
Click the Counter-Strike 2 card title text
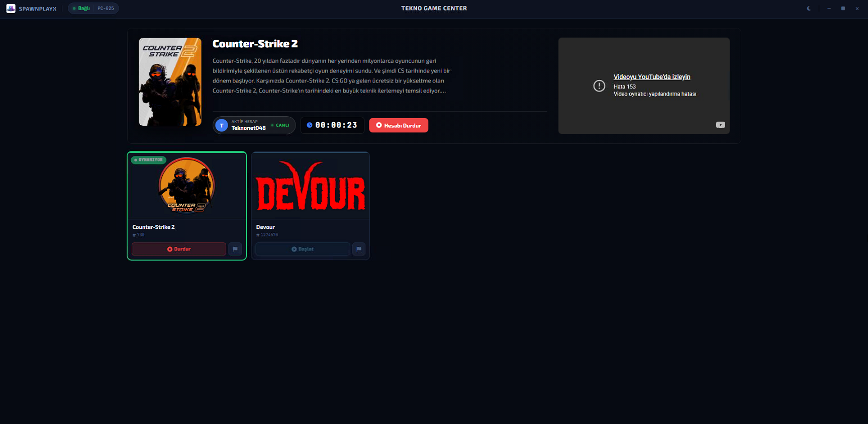point(153,227)
